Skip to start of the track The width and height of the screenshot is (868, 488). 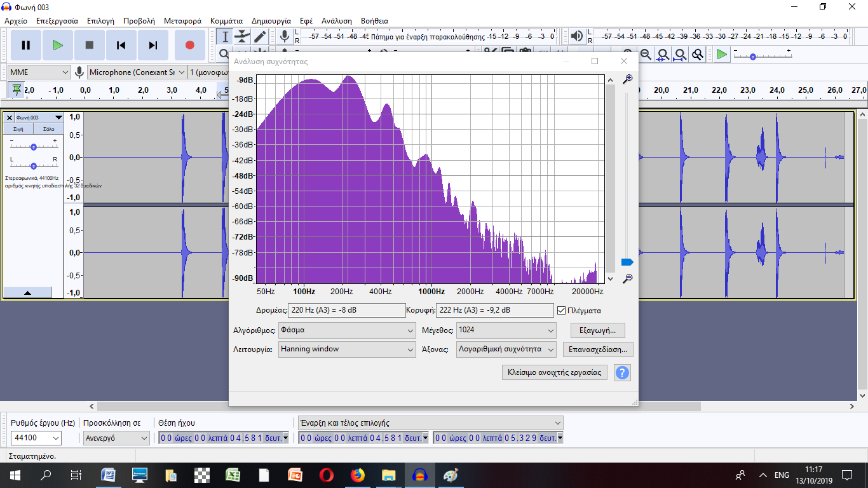[x=121, y=45]
